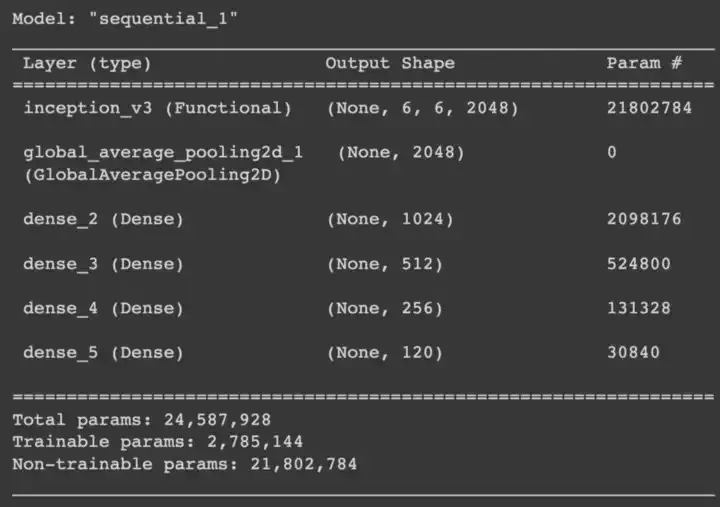Click the "Trainable params: 2,785,144" line
Screen dimensions: 720x507
[157, 442]
